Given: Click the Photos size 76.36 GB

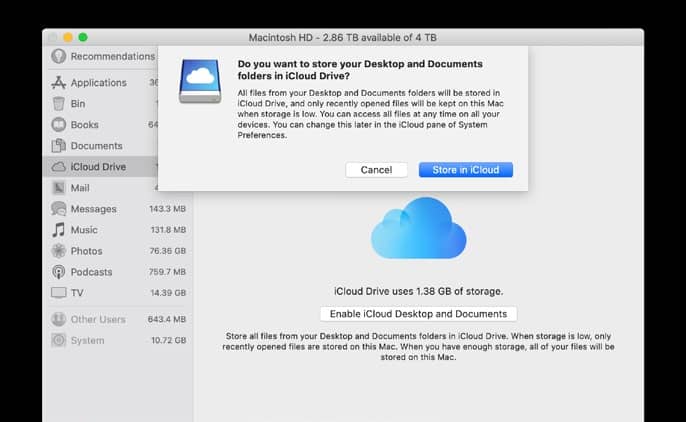Looking at the screenshot, I should 168,251.
